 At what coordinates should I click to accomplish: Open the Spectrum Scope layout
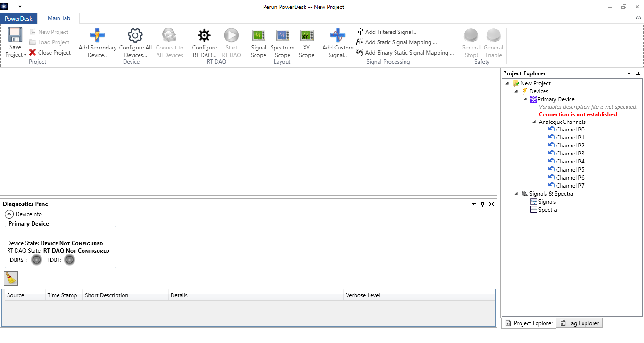[x=282, y=36]
